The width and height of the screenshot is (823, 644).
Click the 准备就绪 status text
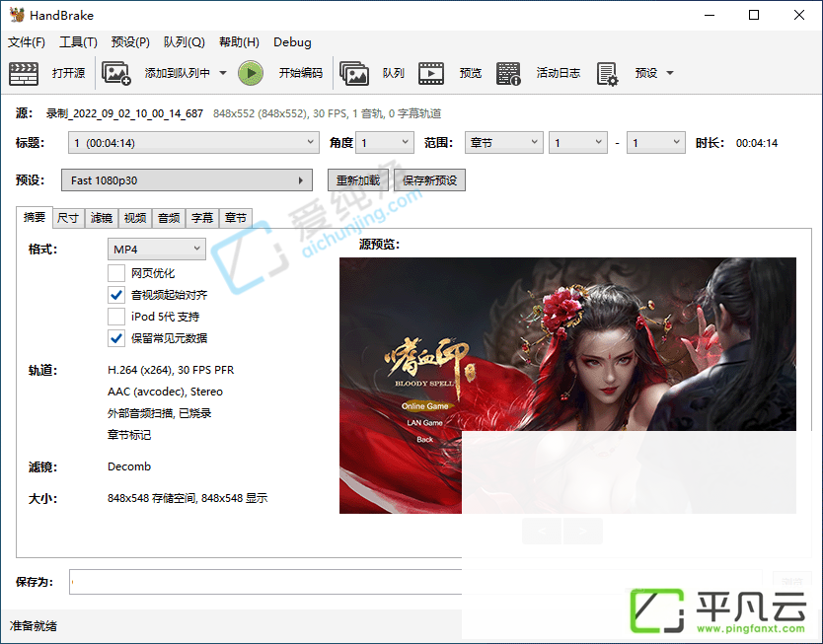point(34,625)
